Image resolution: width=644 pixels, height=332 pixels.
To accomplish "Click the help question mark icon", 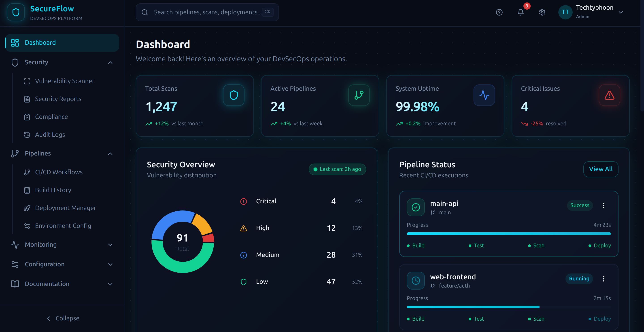I will coord(499,12).
